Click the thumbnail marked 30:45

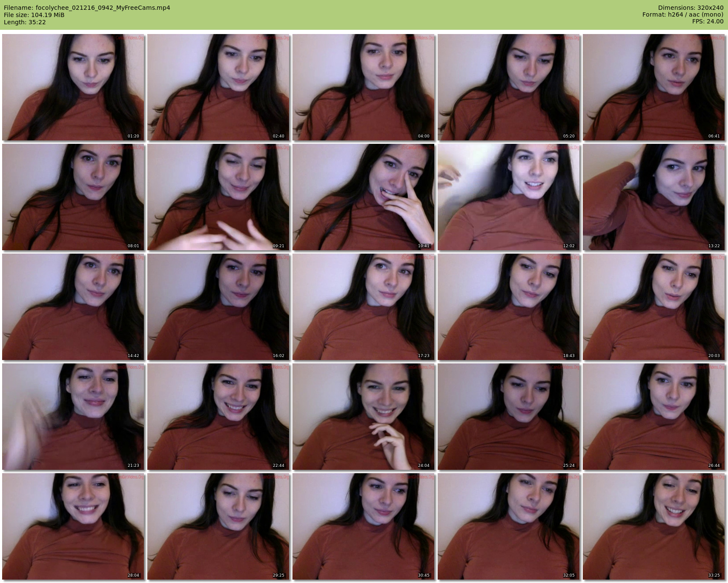[x=364, y=526]
